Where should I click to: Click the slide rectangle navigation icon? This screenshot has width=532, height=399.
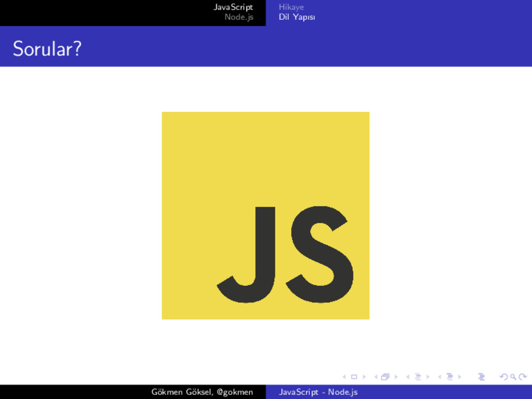pos(354,377)
